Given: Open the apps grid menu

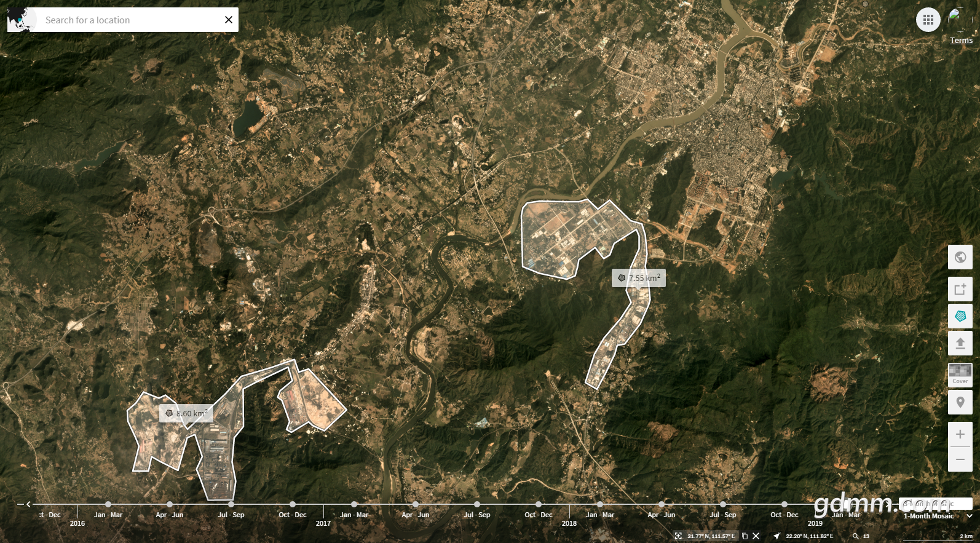Looking at the screenshot, I should pyautogui.click(x=928, y=20).
